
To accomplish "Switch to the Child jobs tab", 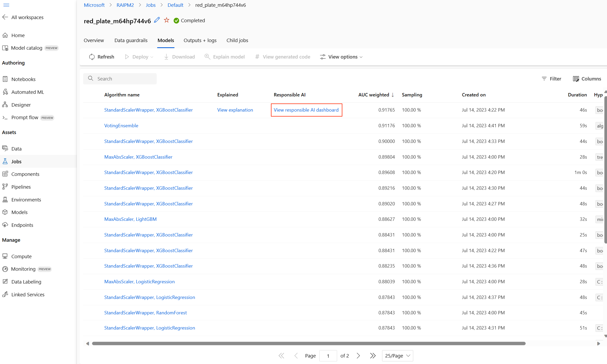I will click(237, 40).
